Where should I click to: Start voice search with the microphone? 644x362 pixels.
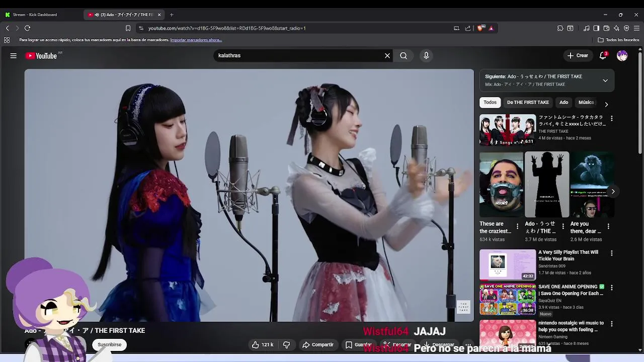pyautogui.click(x=426, y=56)
